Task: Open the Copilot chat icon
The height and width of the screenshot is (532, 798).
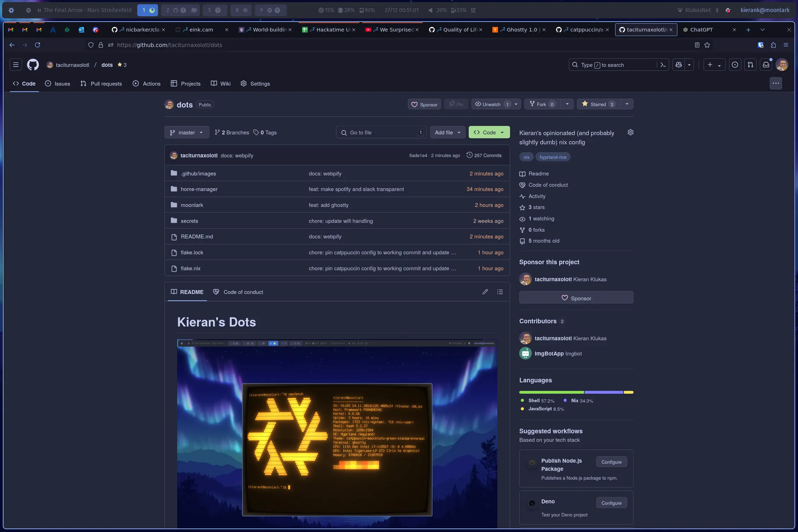Action: pyautogui.click(x=678, y=65)
